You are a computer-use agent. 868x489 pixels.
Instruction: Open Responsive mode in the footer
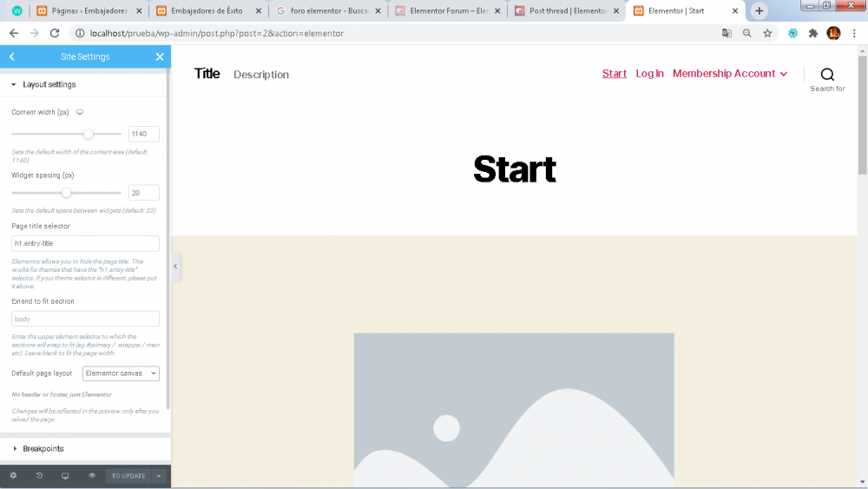(x=65, y=476)
